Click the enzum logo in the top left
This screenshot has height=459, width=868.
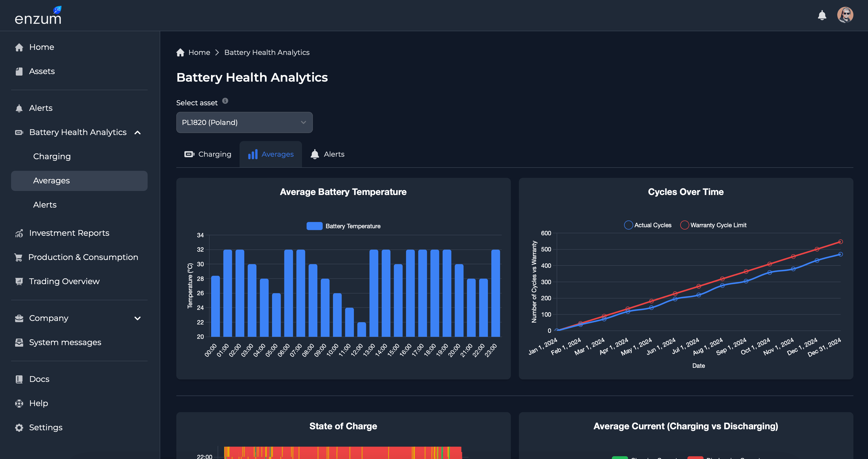click(38, 15)
